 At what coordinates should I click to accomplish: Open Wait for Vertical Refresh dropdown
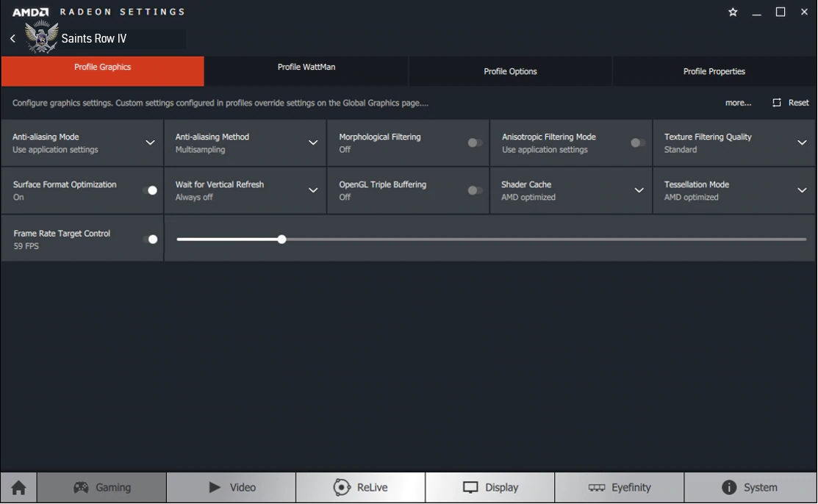click(x=313, y=190)
